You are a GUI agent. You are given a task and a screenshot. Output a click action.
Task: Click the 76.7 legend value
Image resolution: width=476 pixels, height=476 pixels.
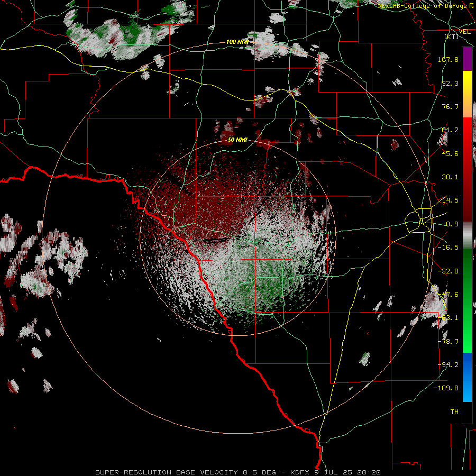(450, 106)
